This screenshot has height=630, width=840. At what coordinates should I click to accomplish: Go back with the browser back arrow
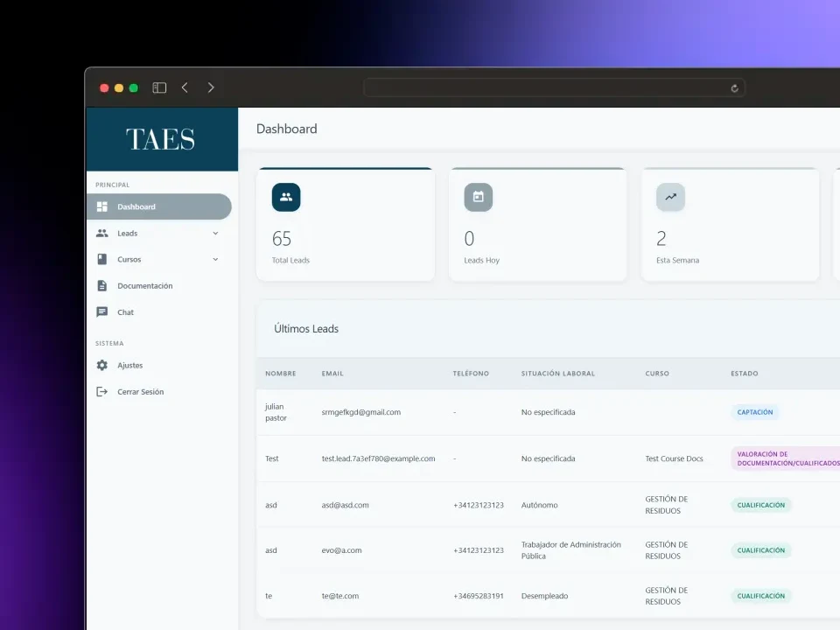[185, 87]
